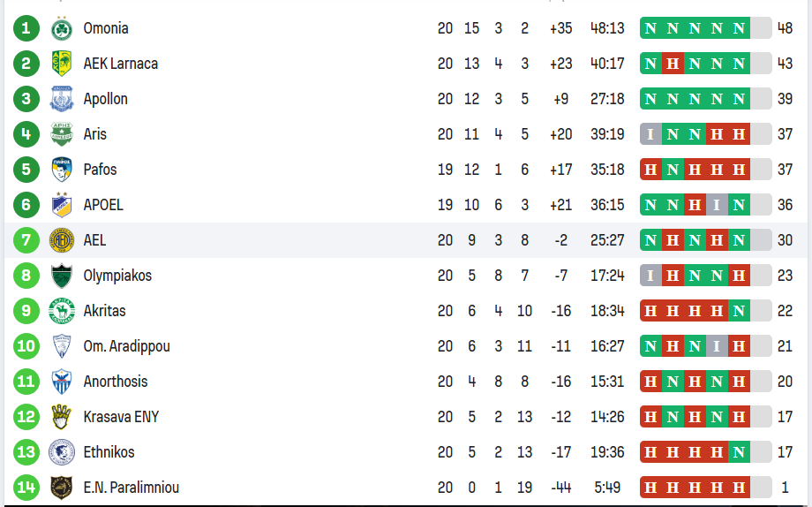Click the grey I badge in APOEL's form
Image resolution: width=812 pixels, height=507 pixels.
(x=717, y=205)
